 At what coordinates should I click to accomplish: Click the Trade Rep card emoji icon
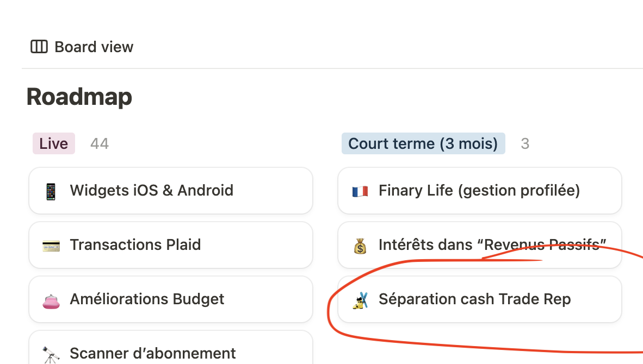click(360, 300)
